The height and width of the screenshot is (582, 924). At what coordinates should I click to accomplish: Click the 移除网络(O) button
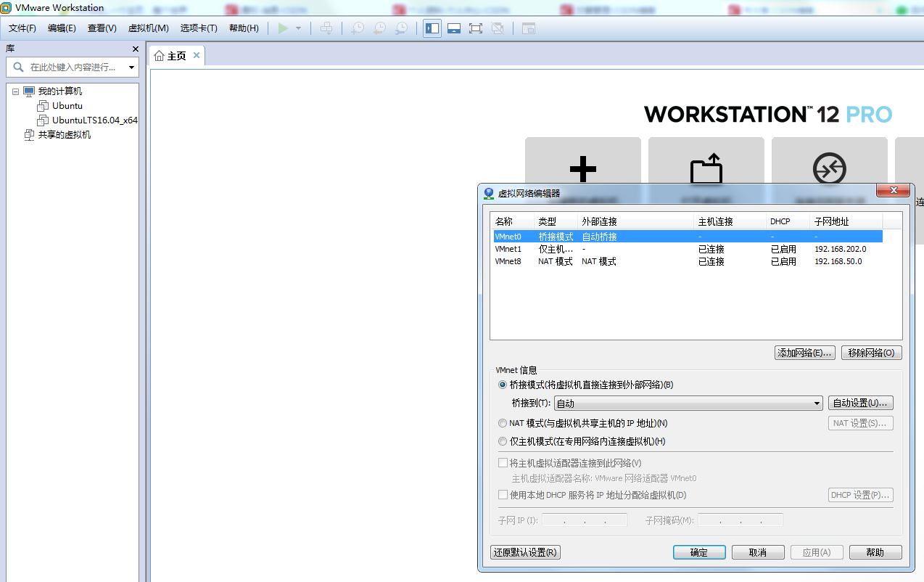pos(872,353)
